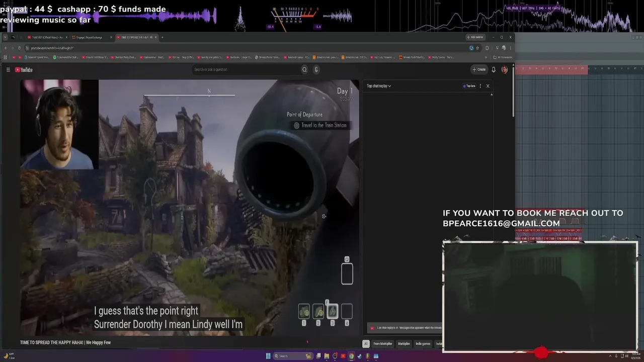The width and height of the screenshot is (644, 362).
Task: Open Chrome from the taskbar
Action: pos(351,356)
